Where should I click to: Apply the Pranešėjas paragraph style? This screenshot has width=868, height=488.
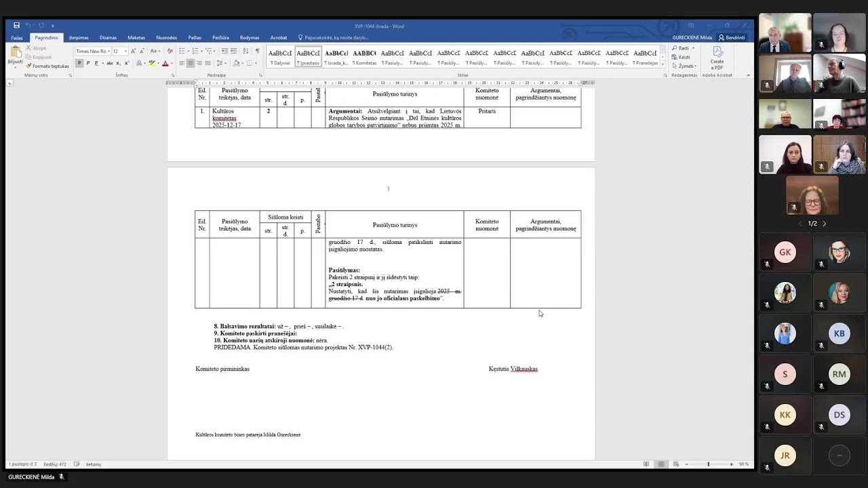[645, 57]
